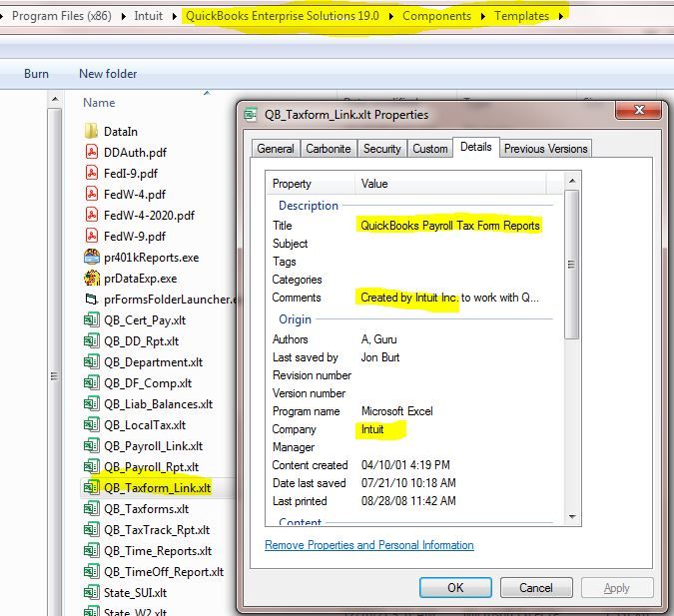
Task: Cancel the Properties dialog
Action: pyautogui.click(x=536, y=588)
